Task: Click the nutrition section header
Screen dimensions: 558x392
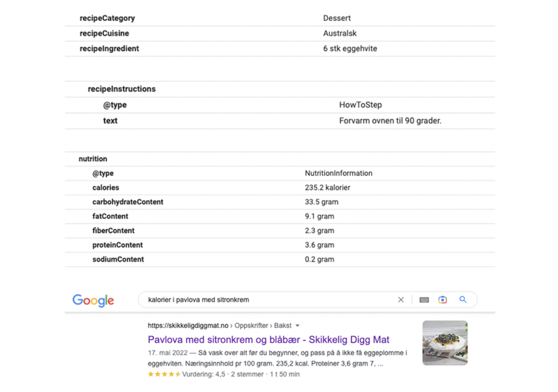Action: pos(93,159)
